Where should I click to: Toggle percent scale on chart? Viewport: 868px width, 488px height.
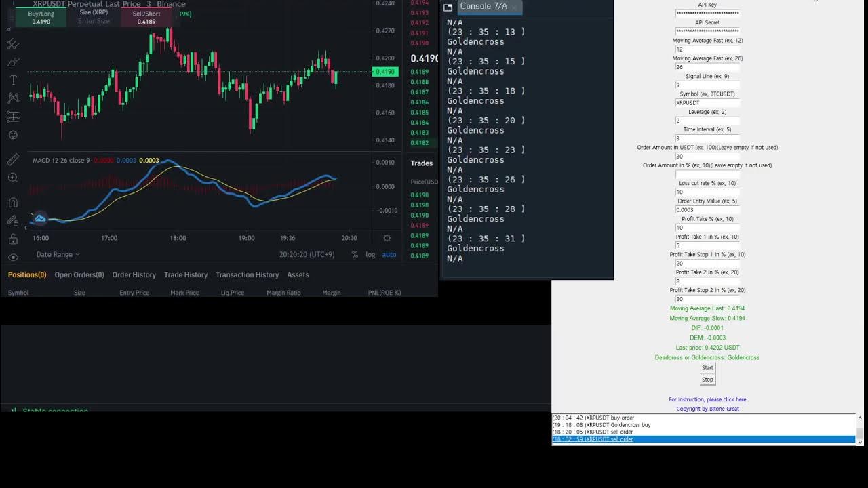(x=355, y=254)
